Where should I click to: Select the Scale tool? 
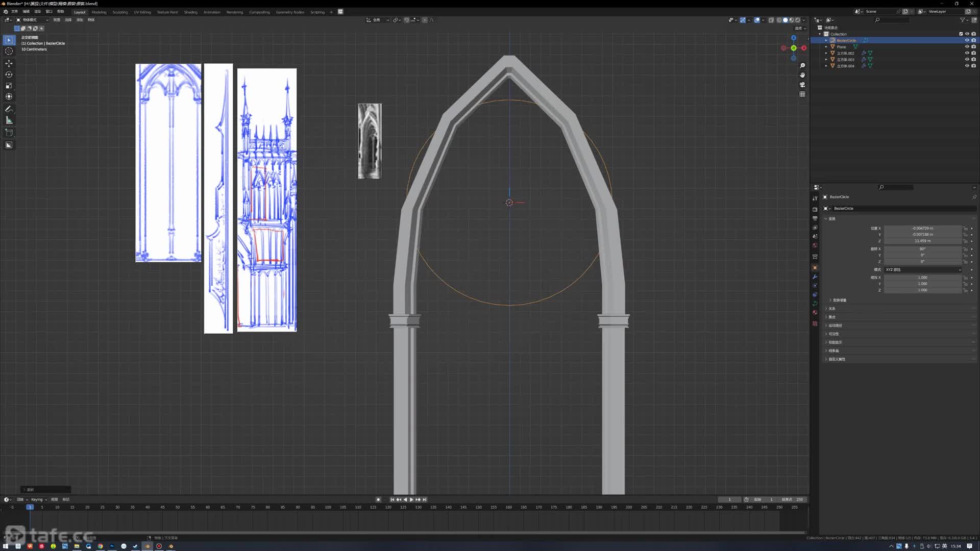9,86
